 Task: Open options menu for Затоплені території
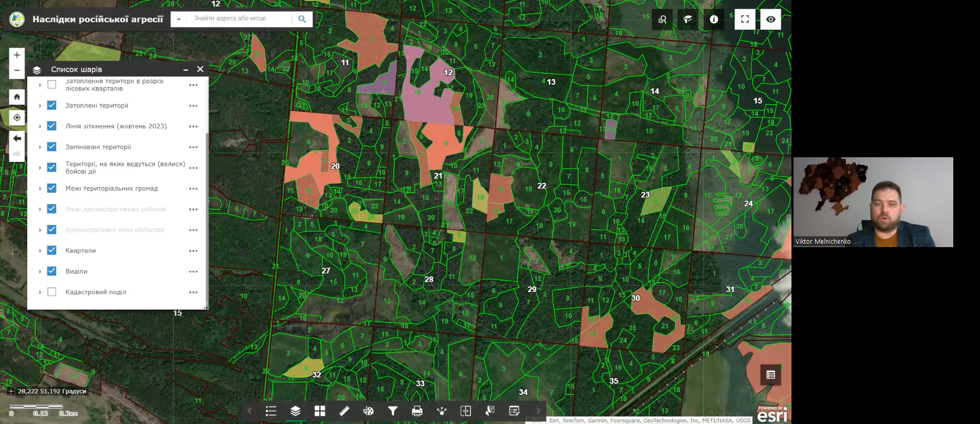point(193,106)
